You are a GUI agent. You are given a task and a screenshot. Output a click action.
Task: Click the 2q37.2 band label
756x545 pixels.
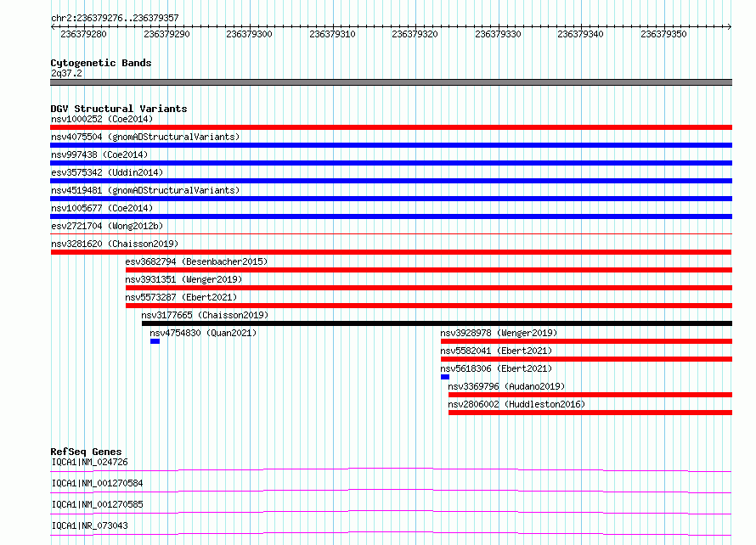66,73
